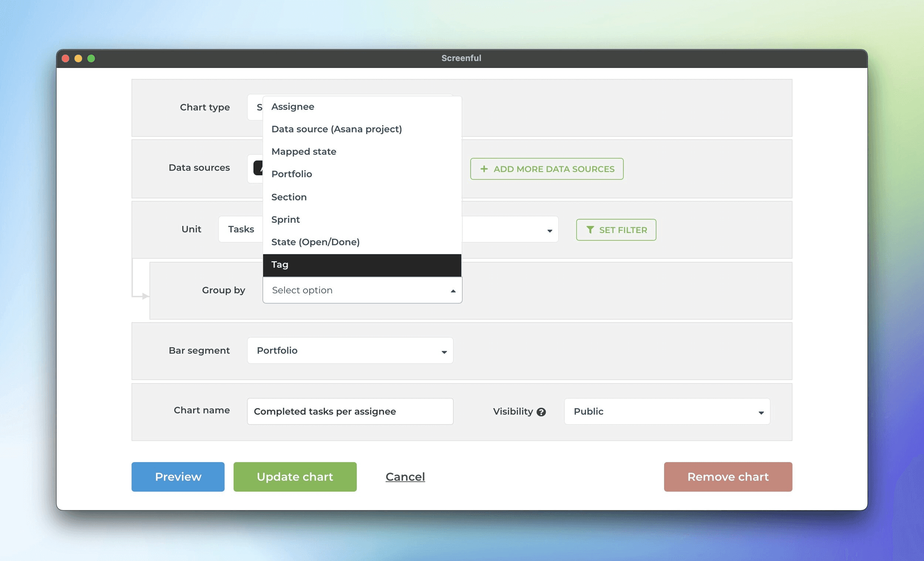The height and width of the screenshot is (561, 924).
Task: Select Mapped state from the list
Action: (x=304, y=152)
